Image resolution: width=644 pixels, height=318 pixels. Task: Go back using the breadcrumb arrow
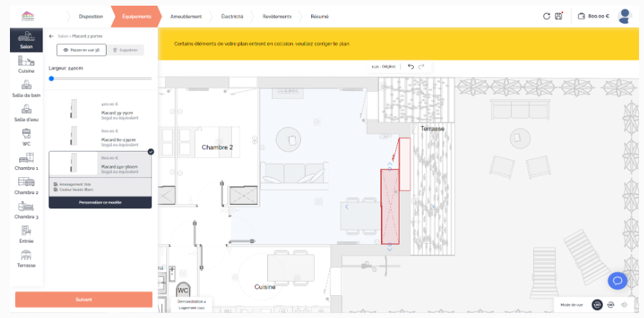click(51, 36)
